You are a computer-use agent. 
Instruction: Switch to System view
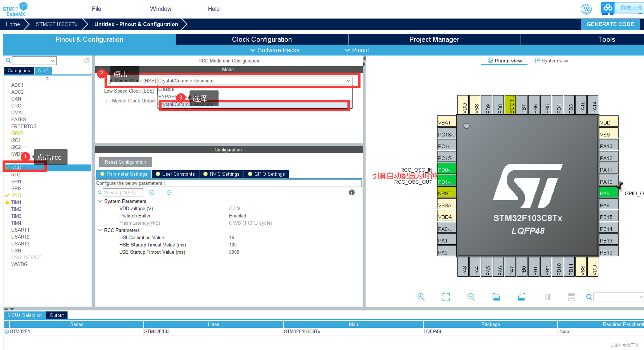click(x=551, y=61)
